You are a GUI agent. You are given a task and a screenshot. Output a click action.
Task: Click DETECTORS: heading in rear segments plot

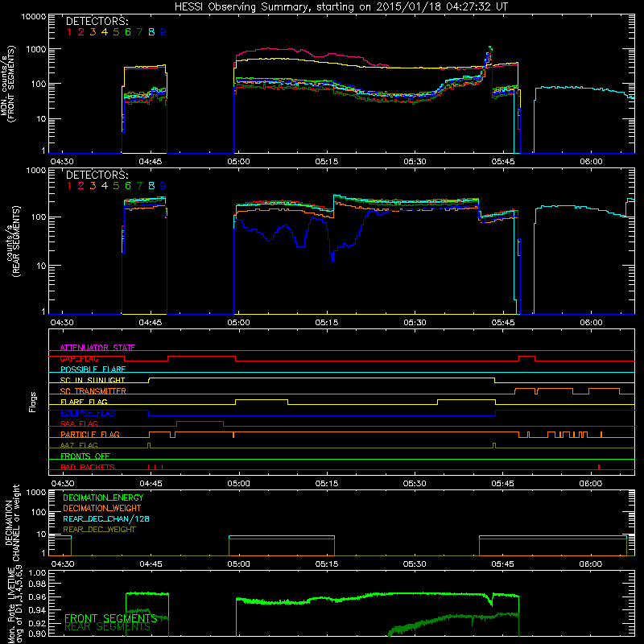click(x=97, y=175)
